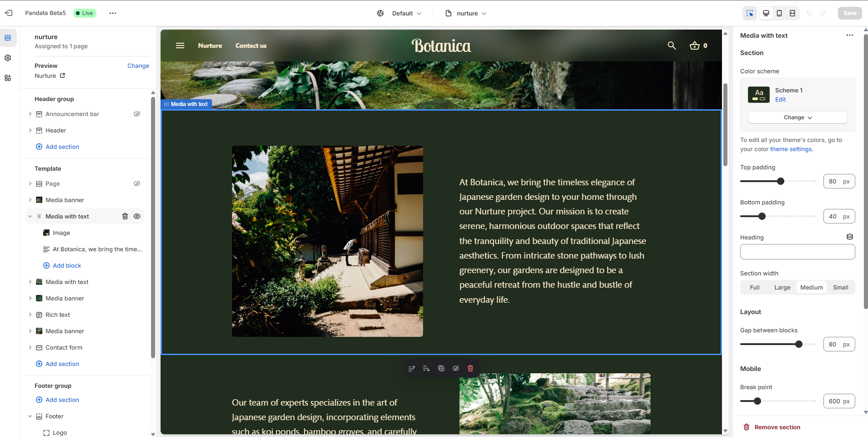Select Large section width
This screenshot has width=868, height=437.
point(782,287)
